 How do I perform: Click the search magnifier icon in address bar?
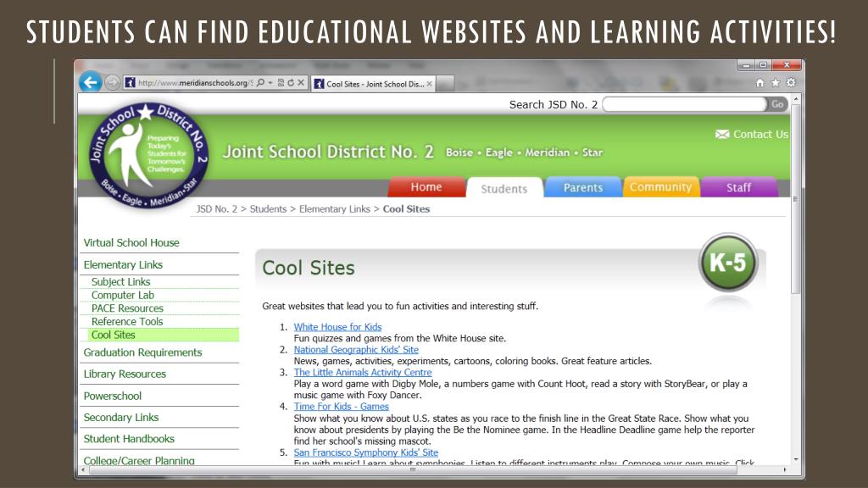tap(260, 83)
